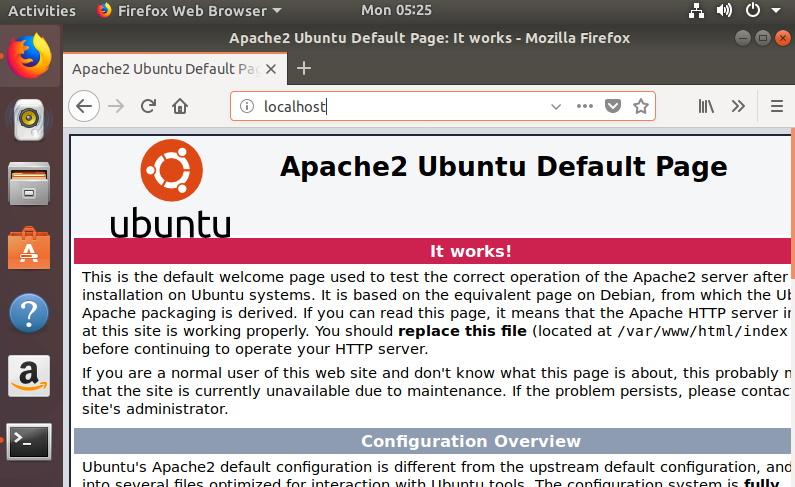795x487 pixels.
Task: Reload the current page
Action: (148, 106)
